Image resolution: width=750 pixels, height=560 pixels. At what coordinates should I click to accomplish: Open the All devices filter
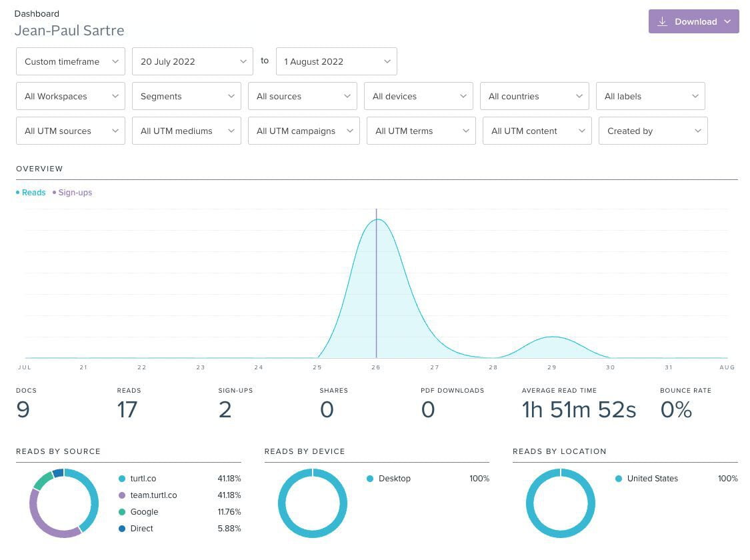pos(418,96)
